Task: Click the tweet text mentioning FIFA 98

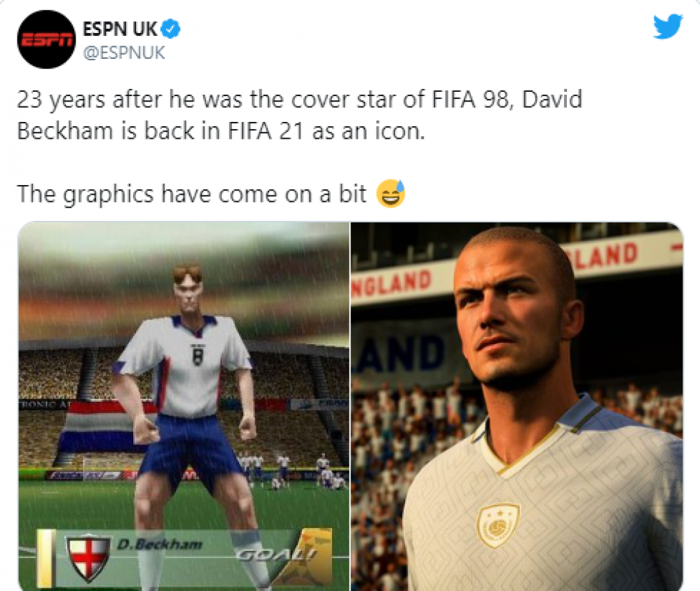Action: 300,115
